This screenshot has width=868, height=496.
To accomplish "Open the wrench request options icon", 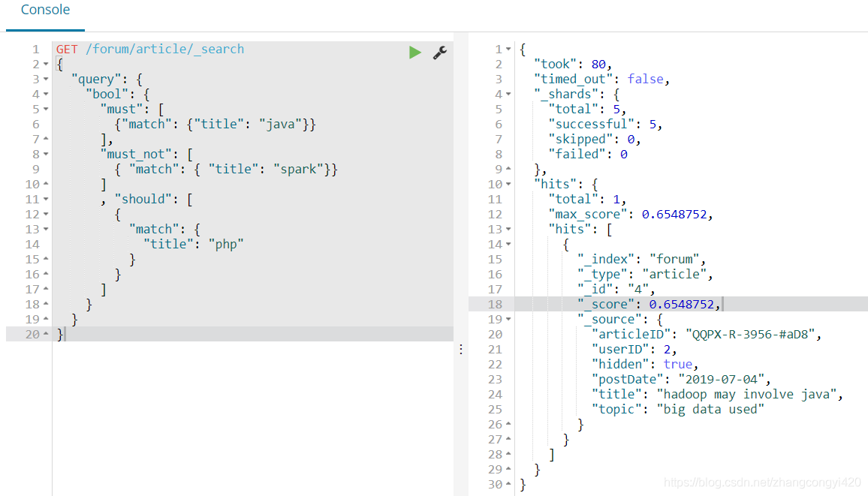I will pyautogui.click(x=439, y=53).
